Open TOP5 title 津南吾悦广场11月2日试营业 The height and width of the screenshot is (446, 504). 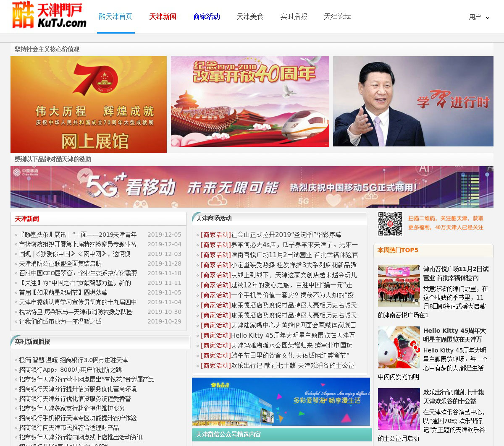point(456,273)
